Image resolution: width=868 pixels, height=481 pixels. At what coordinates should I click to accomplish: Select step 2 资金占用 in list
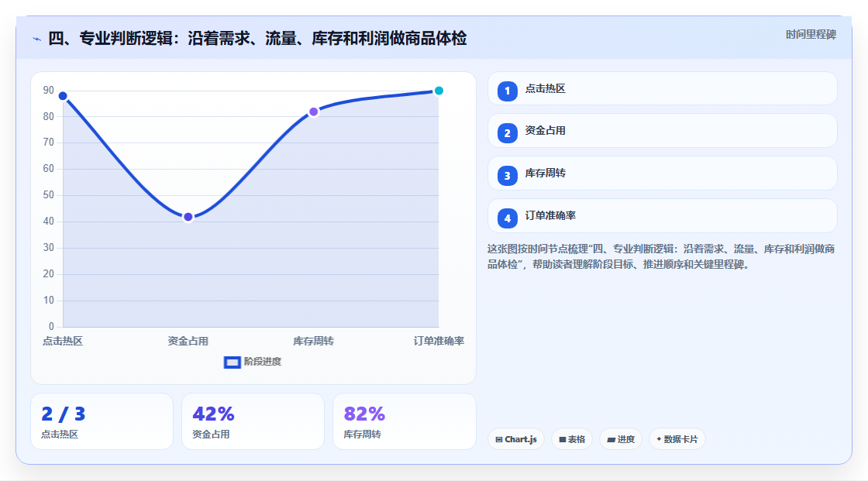coord(662,131)
